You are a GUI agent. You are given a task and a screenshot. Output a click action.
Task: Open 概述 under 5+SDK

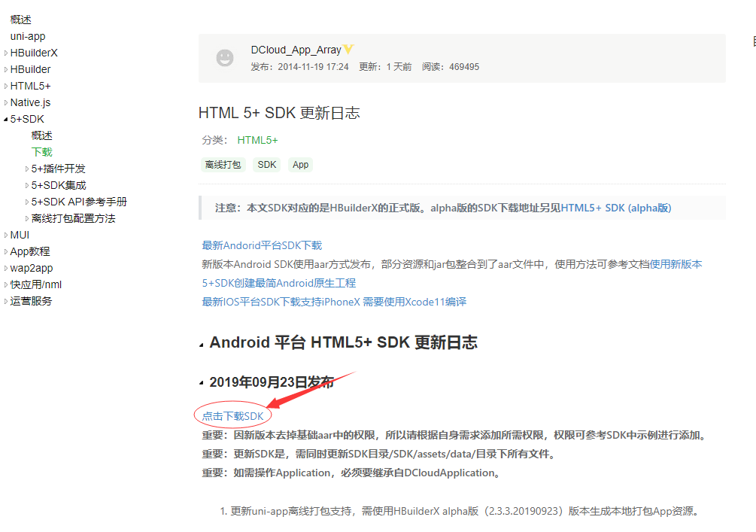(x=42, y=135)
